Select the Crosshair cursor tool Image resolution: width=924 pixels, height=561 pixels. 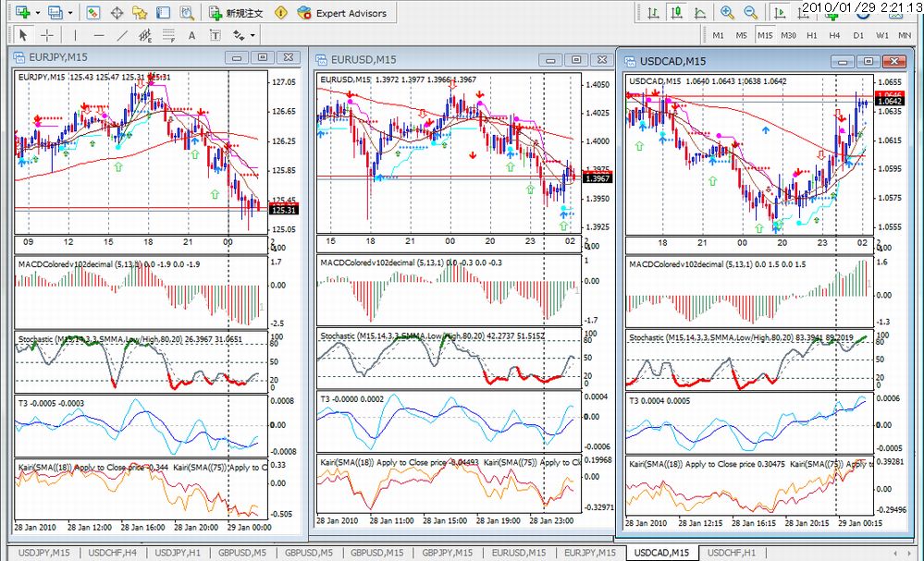46,35
